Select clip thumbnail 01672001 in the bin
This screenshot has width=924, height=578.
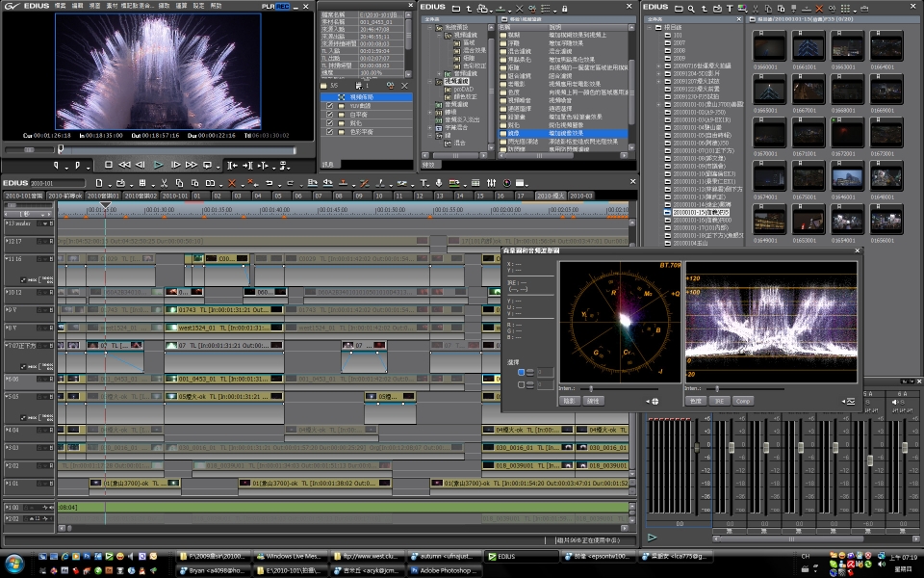tap(846, 135)
